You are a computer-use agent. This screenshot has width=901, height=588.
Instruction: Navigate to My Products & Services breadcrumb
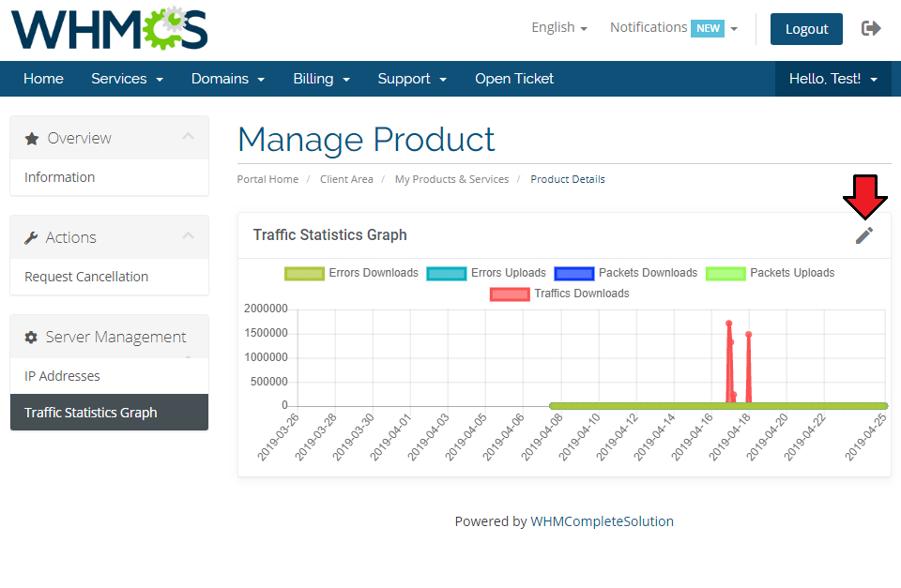pos(451,178)
